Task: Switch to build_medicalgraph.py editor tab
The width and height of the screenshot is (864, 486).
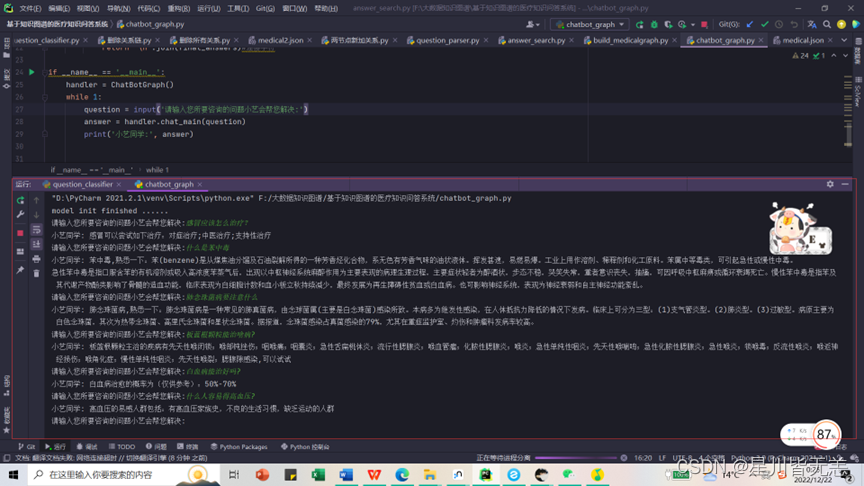Action: pyautogui.click(x=630, y=40)
